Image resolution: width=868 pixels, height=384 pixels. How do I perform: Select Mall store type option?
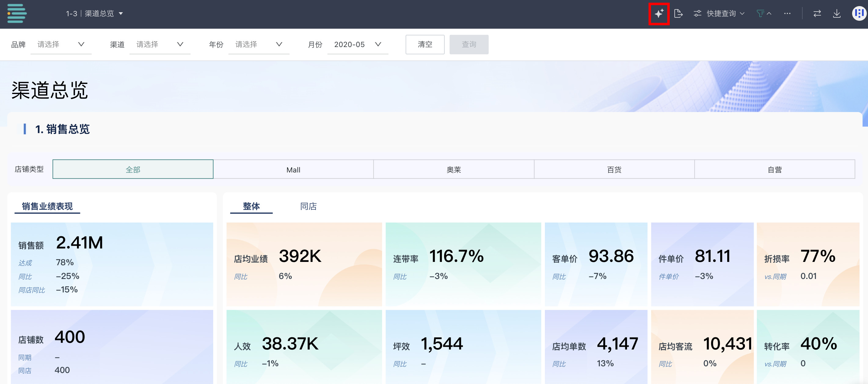click(x=293, y=169)
